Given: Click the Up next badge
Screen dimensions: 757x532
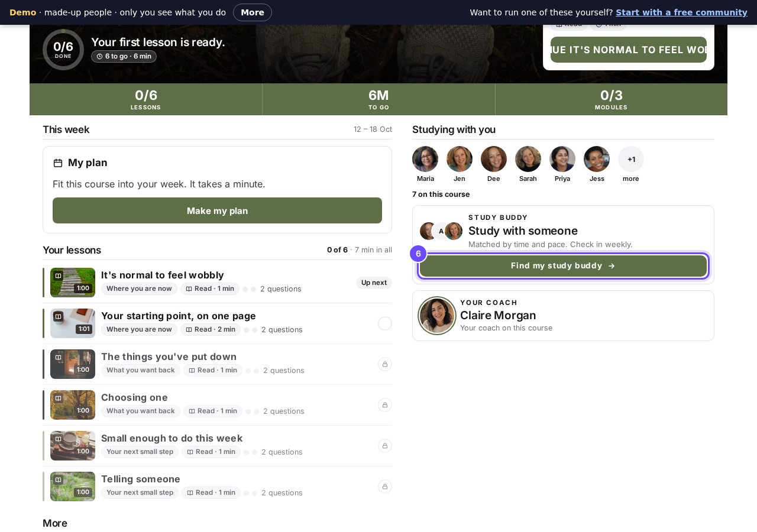Looking at the screenshot, I should 374,283.
